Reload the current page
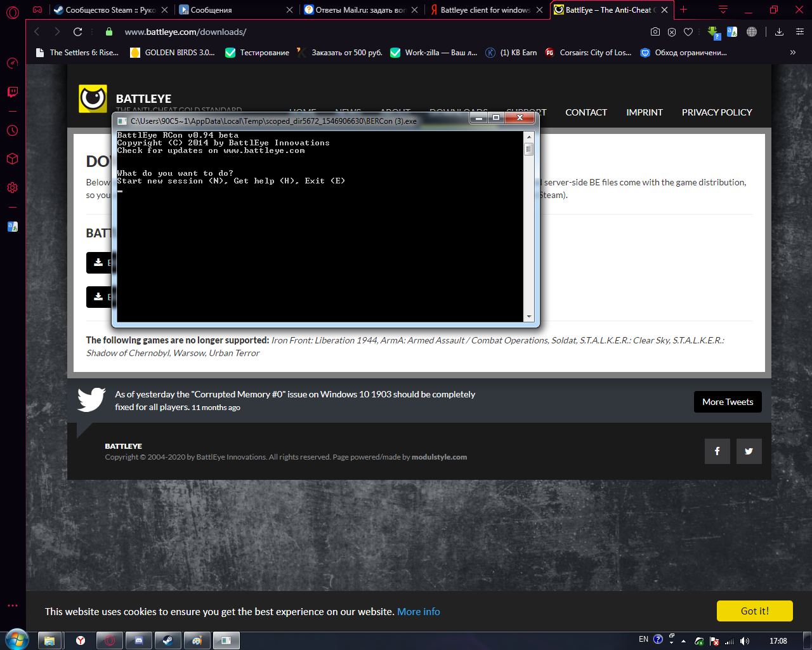The height and width of the screenshot is (650, 812). pos(78,32)
